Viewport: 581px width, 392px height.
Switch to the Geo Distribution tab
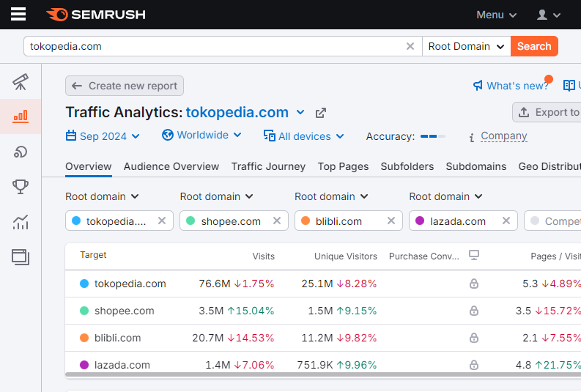tap(549, 167)
